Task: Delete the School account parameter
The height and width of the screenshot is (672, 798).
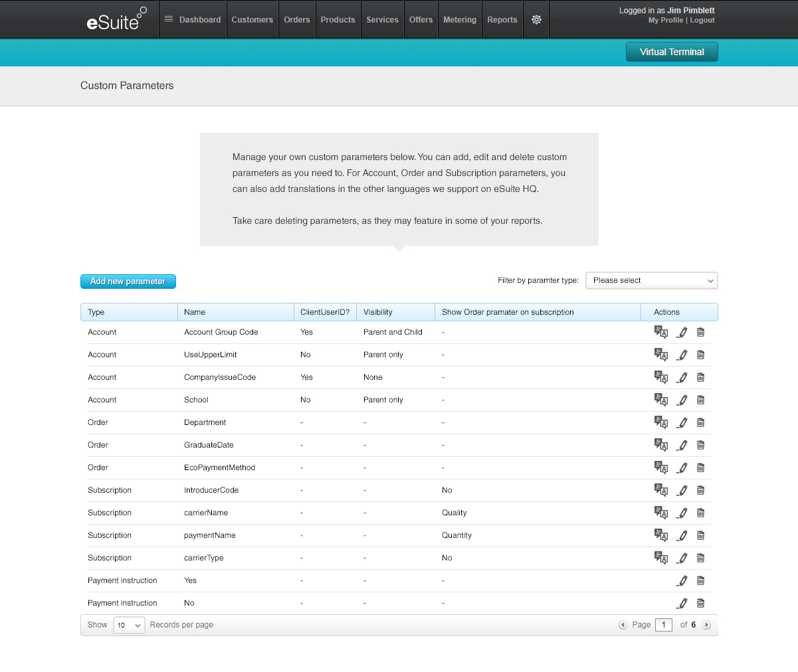Action: [700, 400]
